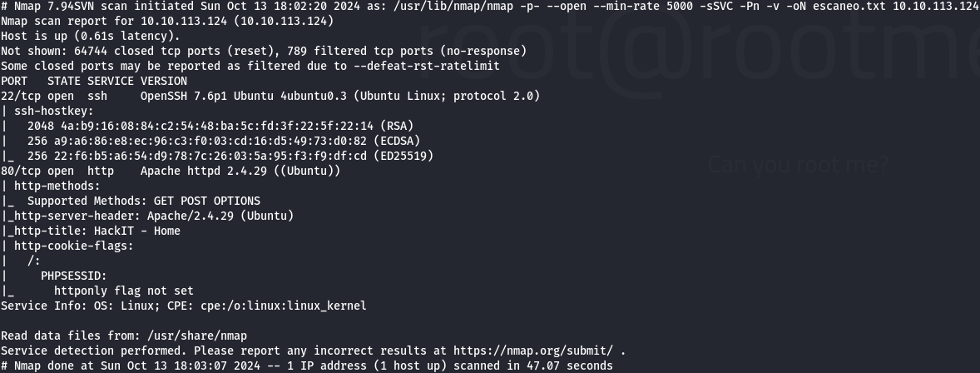
Task: Click the http-server-header Apache/2.4.29 line
Action: 150,216
